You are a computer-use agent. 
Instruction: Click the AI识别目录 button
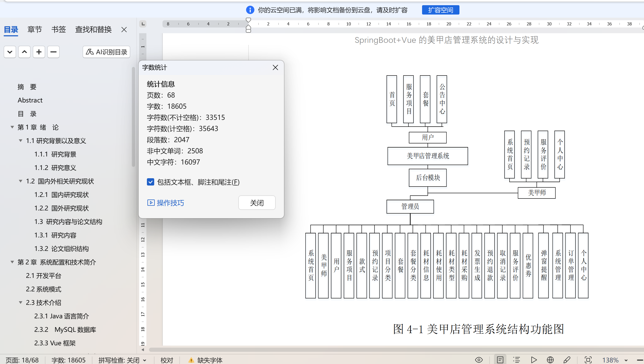[x=106, y=52]
